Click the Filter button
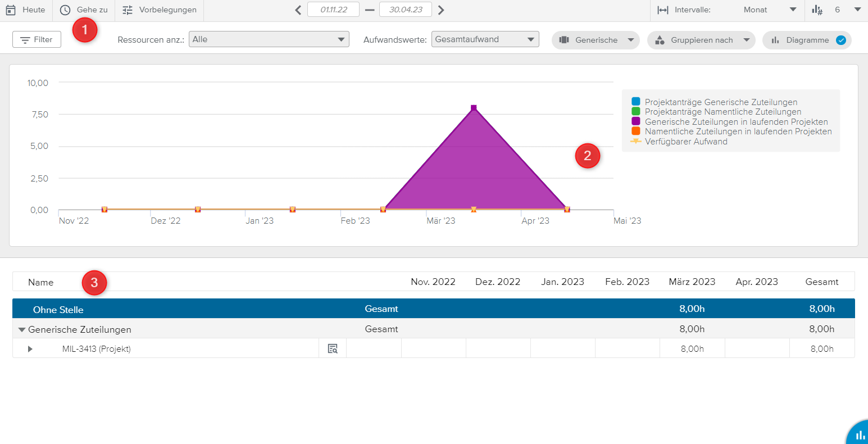 [x=37, y=40]
